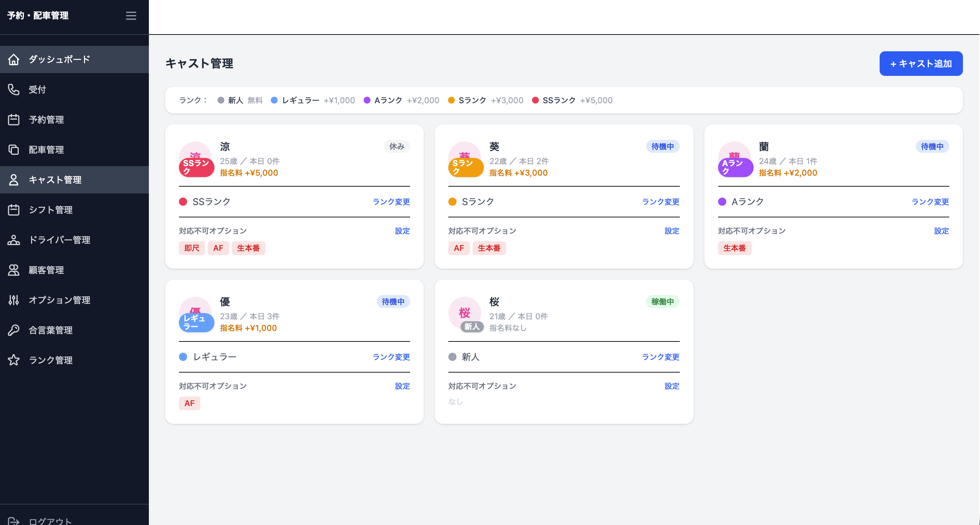Select the ランク管理 star icon
Viewport: 980px width, 525px height.
pos(14,360)
